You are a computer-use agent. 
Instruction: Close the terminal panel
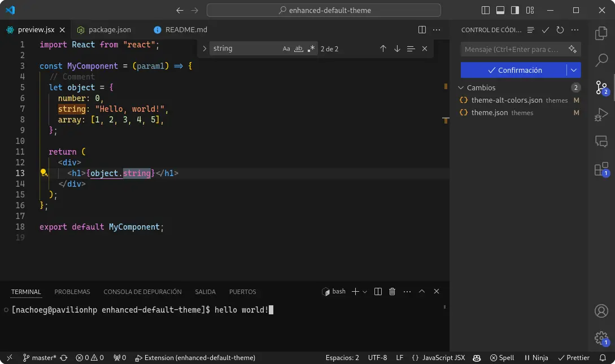coord(436,292)
